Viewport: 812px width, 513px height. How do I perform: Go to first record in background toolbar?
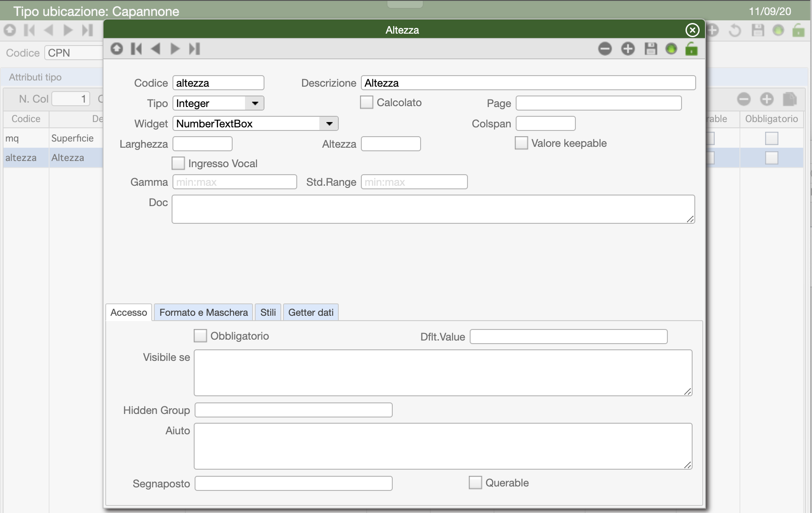point(29,30)
